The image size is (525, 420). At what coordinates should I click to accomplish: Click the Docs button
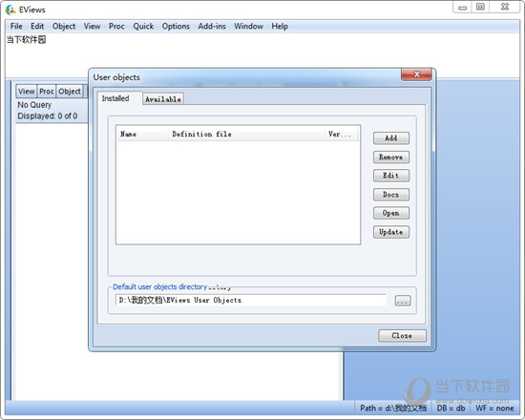click(x=391, y=195)
